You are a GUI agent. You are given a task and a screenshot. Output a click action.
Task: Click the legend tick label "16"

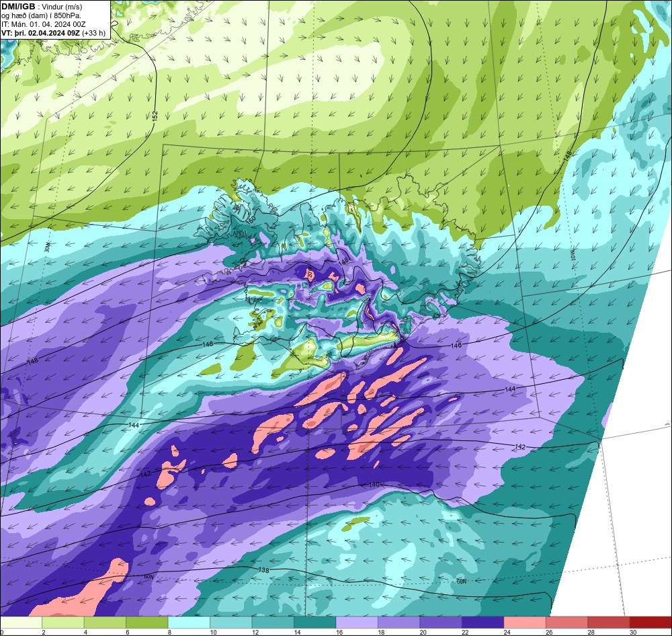click(x=339, y=632)
